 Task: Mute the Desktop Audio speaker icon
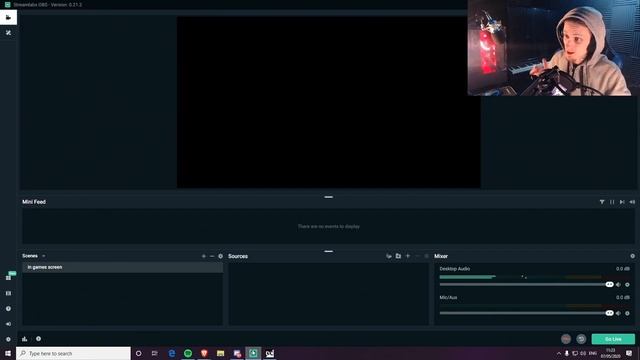(x=618, y=284)
